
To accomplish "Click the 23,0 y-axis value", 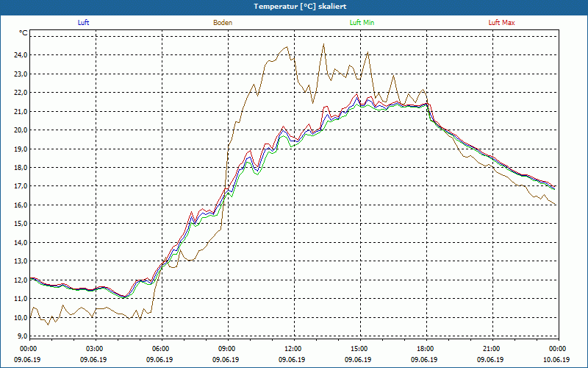I will [21, 74].
